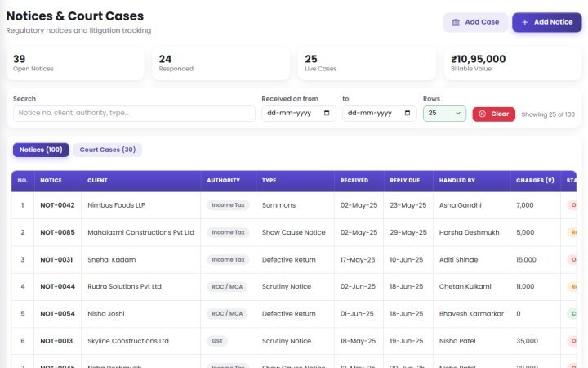Screen dimensions: 588x368
Task: Click Show Cause Notice in NOT-0085 row
Action: pyautogui.click(x=294, y=232)
